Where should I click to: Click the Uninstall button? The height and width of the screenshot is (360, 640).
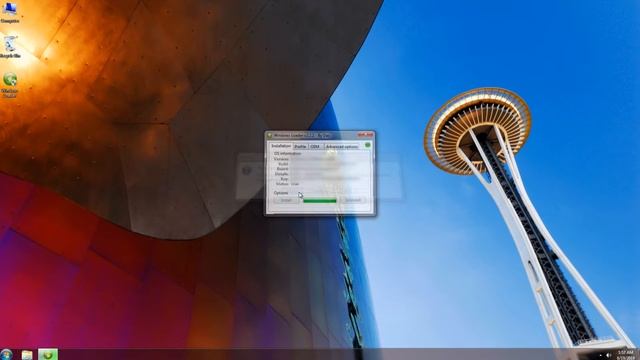pyautogui.click(x=353, y=200)
